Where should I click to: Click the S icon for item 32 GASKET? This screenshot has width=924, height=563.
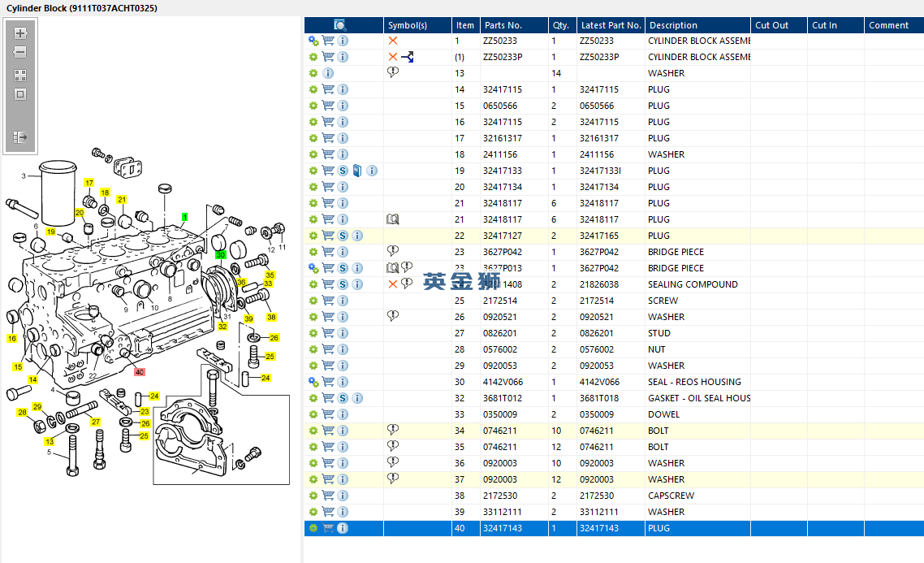tap(343, 398)
